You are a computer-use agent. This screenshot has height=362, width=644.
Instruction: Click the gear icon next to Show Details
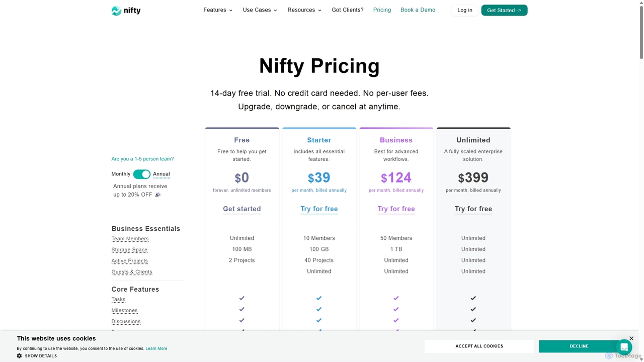click(x=19, y=356)
